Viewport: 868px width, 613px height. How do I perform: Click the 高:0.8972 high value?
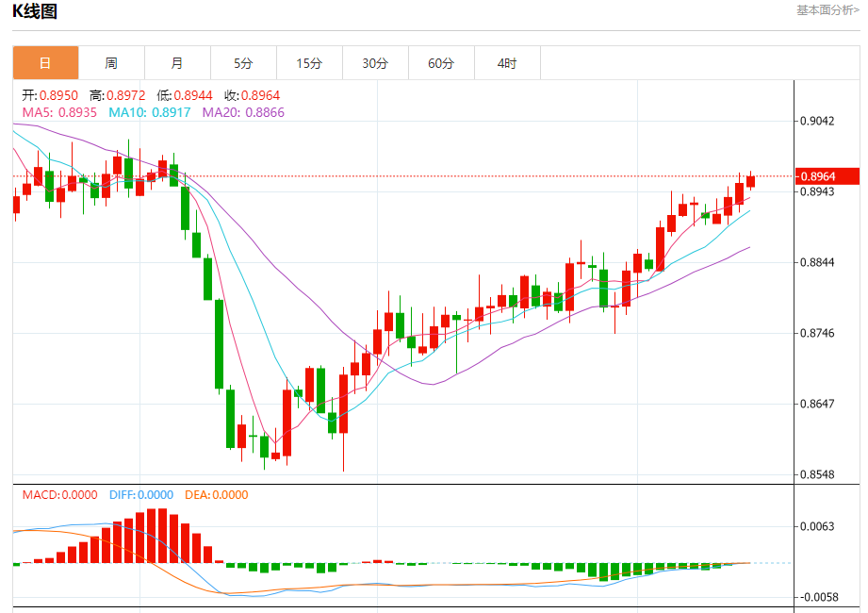[x=118, y=95]
